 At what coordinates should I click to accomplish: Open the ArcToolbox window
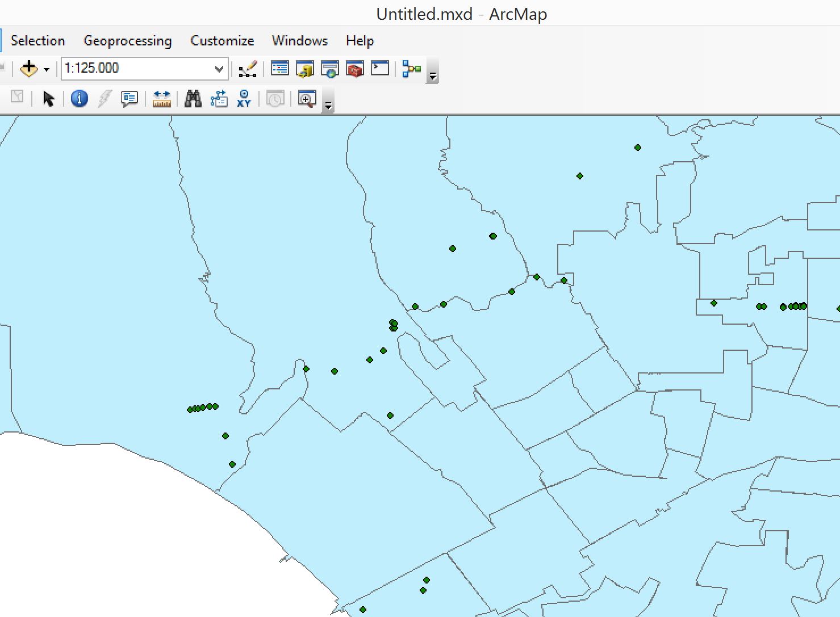(x=355, y=69)
